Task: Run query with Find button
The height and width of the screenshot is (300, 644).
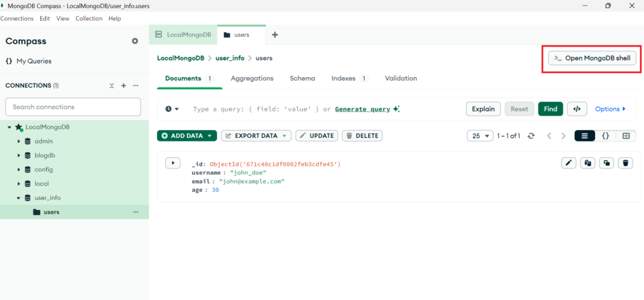Action: coord(551,109)
